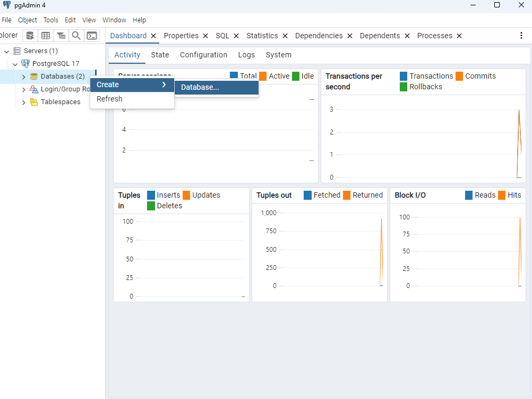Click the Query Tool toolbar icon
The width and height of the screenshot is (532, 399).
point(30,36)
